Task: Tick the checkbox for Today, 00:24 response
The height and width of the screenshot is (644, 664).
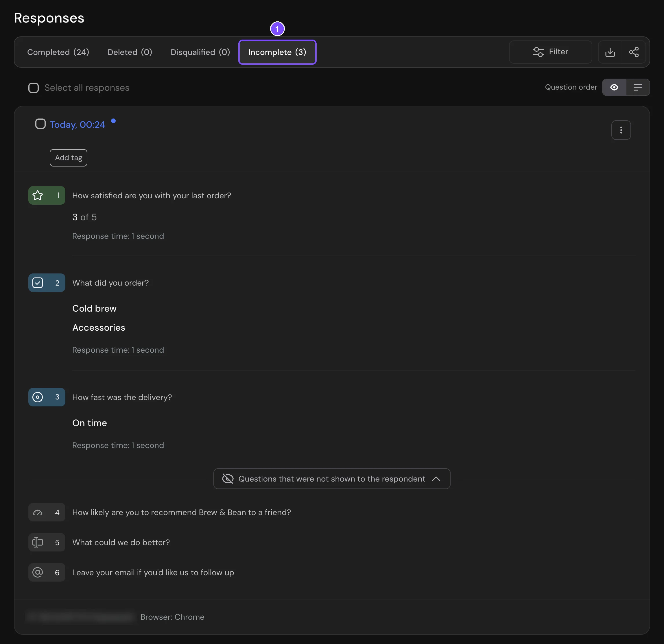Action: [40, 124]
